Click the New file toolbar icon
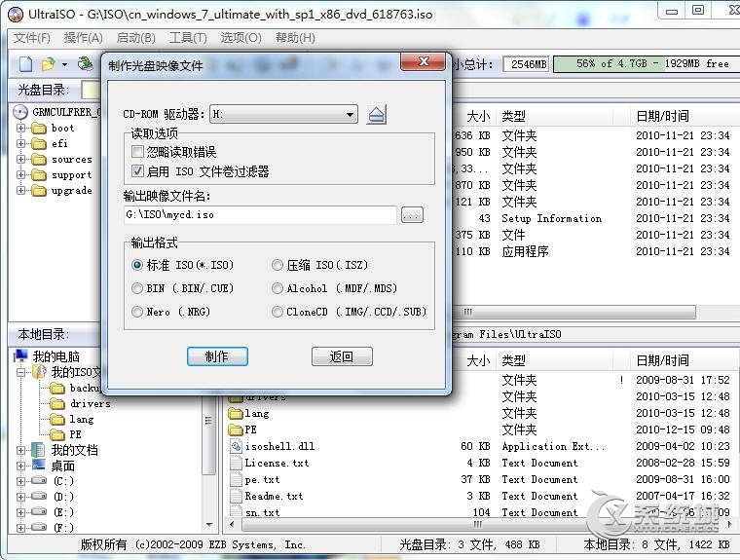 tap(26, 63)
